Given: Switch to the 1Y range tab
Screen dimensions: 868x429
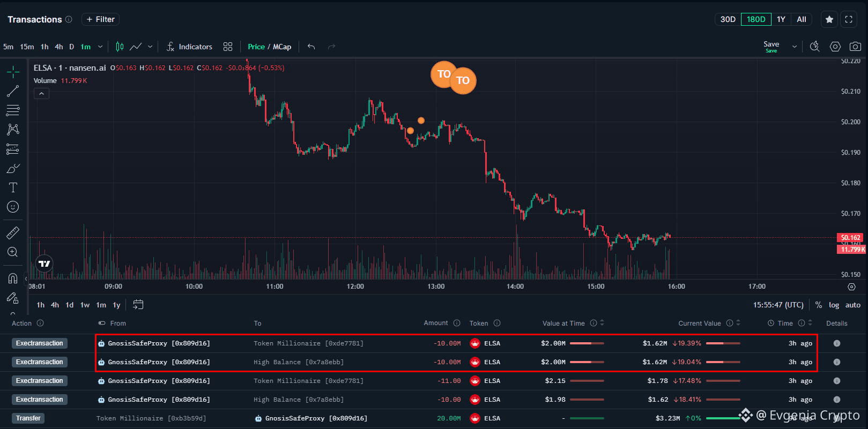Looking at the screenshot, I should point(781,19).
